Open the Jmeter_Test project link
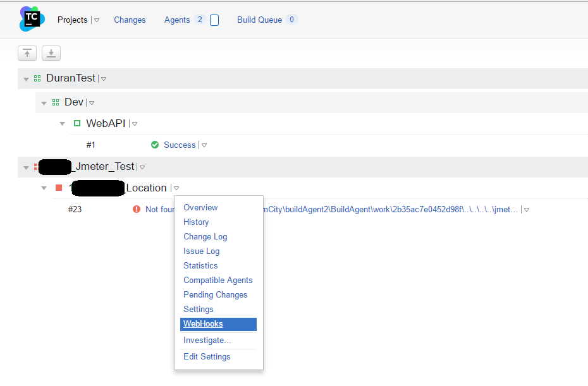588x386 pixels. tap(103, 166)
